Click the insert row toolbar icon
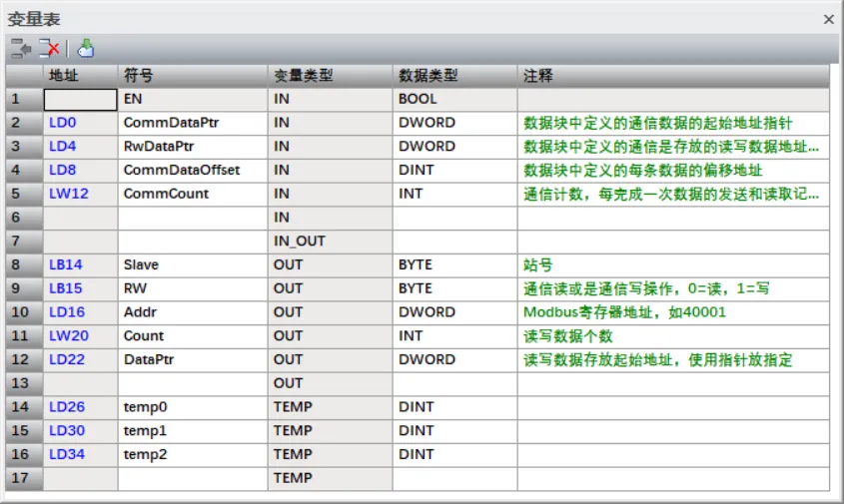The image size is (844, 504). click(x=21, y=49)
